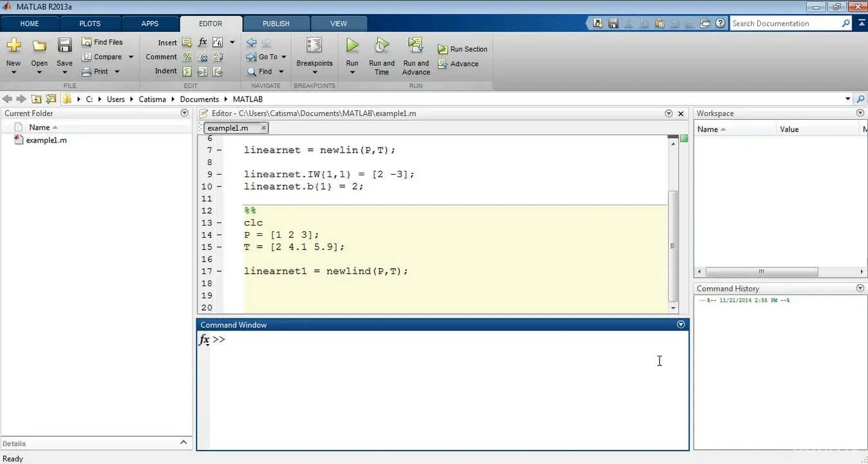The width and height of the screenshot is (868, 464).
Task: Uncomment code with crossed percent icon
Action: point(202,57)
